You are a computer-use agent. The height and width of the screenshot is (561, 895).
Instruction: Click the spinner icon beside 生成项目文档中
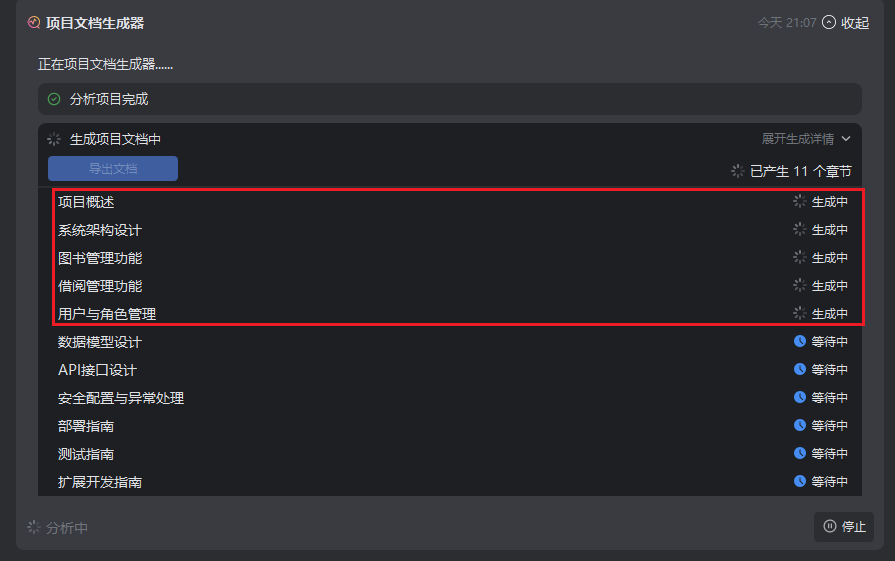[54, 139]
